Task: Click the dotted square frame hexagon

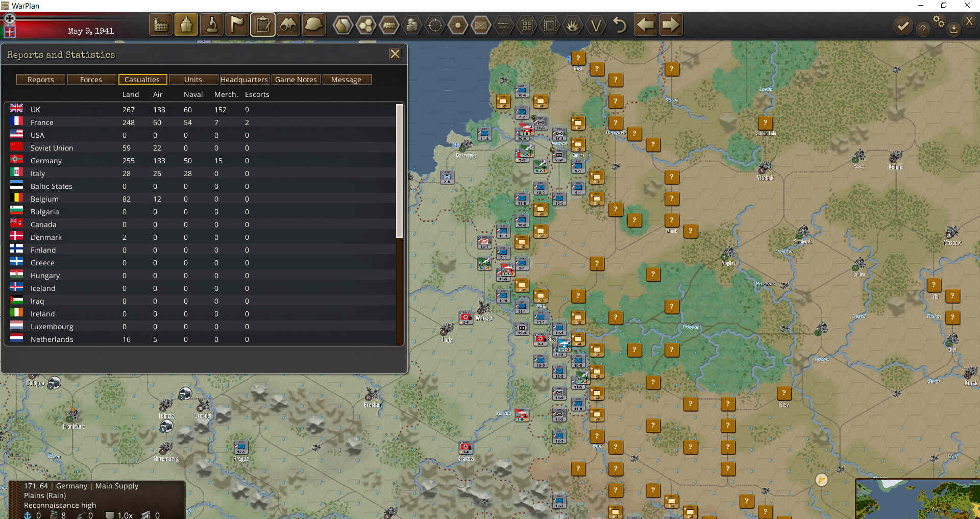Action: pyautogui.click(x=550, y=25)
